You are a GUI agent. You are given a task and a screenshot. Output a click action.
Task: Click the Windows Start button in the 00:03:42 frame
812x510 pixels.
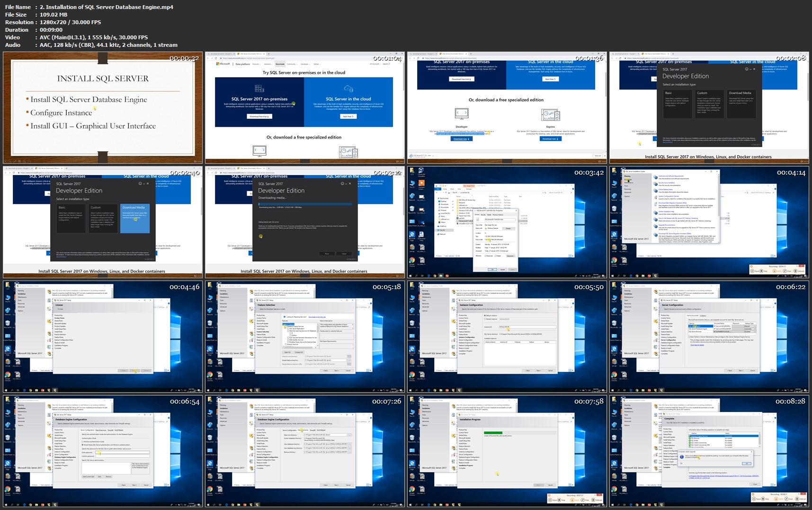(x=410, y=275)
